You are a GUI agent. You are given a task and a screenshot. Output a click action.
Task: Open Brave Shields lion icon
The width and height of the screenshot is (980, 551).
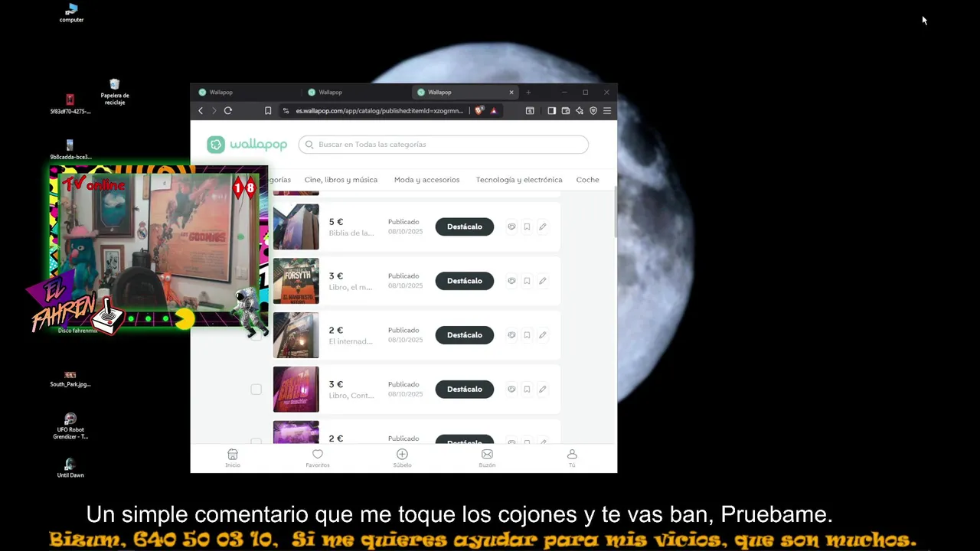[x=479, y=111]
